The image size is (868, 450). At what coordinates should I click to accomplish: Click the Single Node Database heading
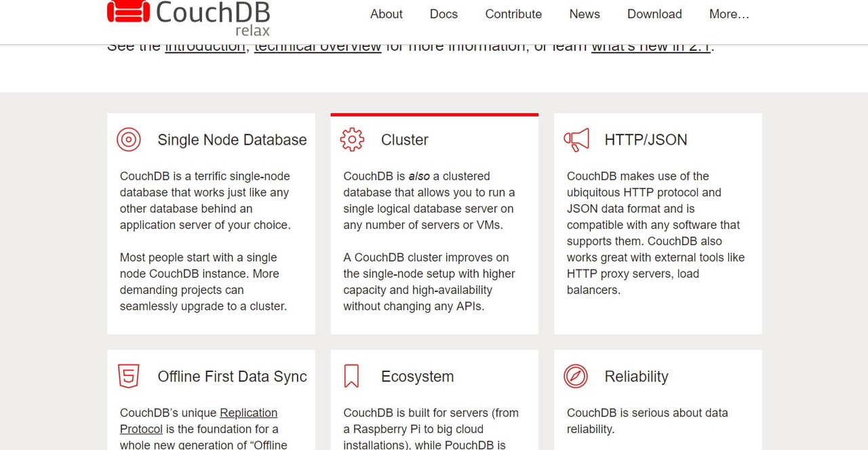(232, 140)
